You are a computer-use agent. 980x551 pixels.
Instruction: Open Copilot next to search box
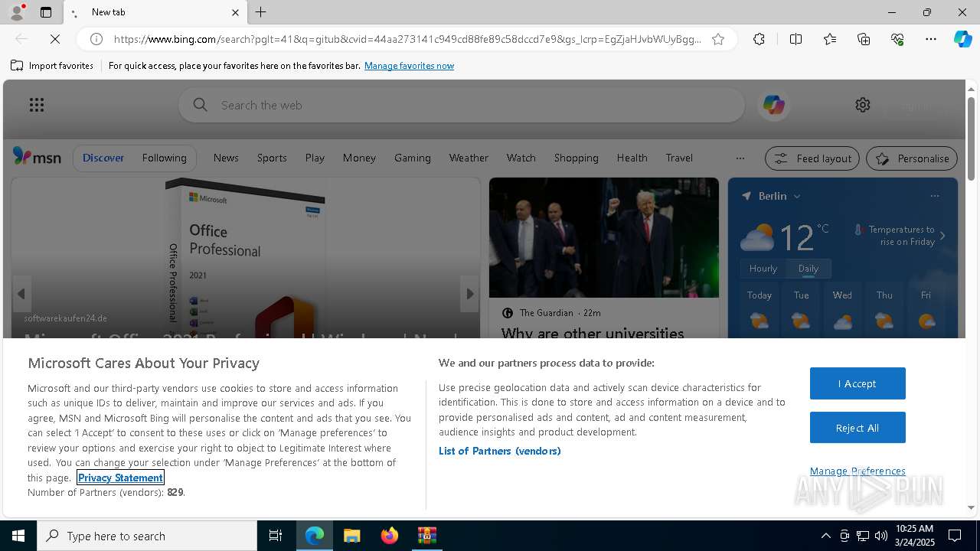tap(773, 105)
